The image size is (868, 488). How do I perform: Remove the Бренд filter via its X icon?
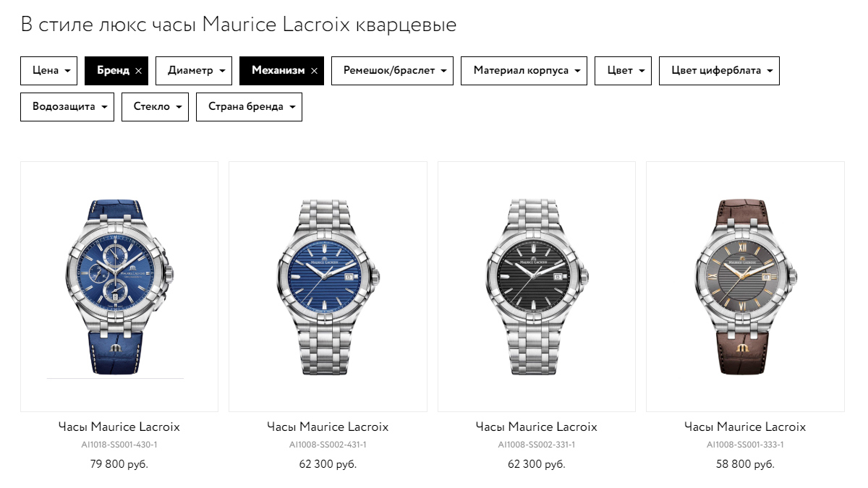tap(138, 71)
